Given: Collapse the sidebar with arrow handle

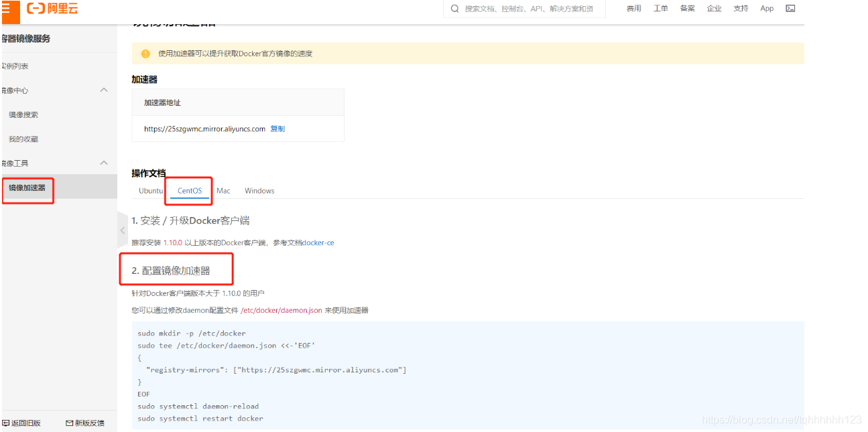Looking at the screenshot, I should click(122, 230).
